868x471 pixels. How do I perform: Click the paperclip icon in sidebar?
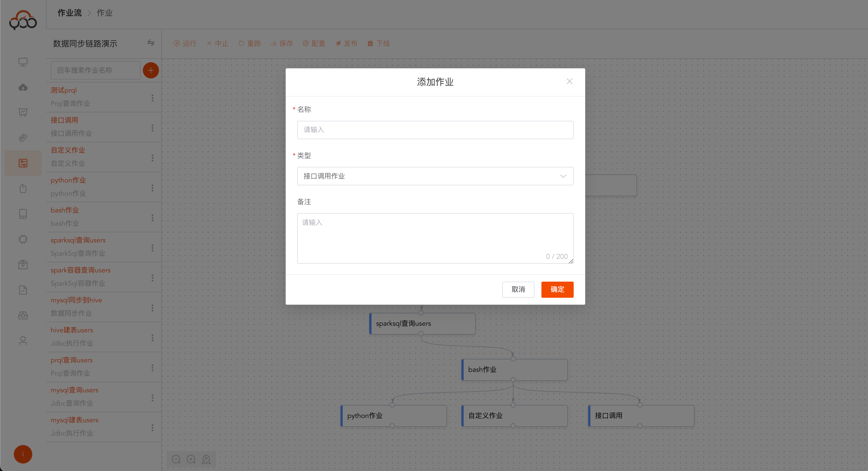23,137
